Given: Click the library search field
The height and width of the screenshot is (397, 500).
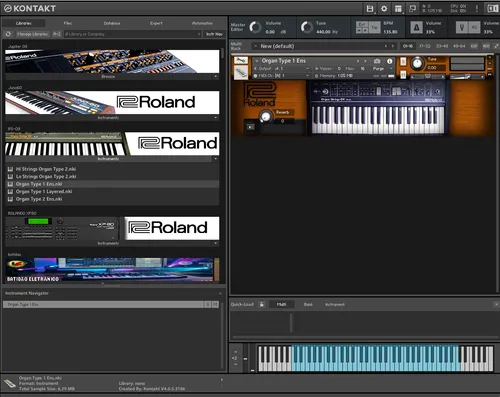Looking at the screenshot, I should pos(132,34).
